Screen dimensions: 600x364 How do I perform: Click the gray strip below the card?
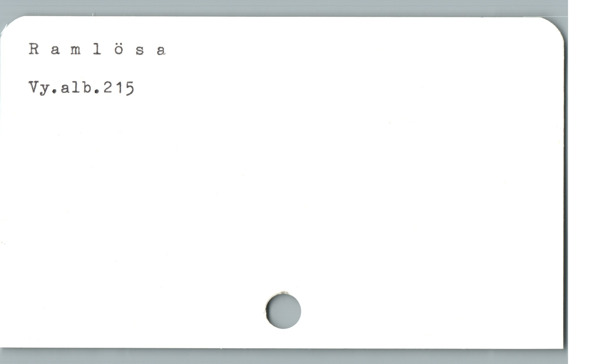click(x=284, y=356)
